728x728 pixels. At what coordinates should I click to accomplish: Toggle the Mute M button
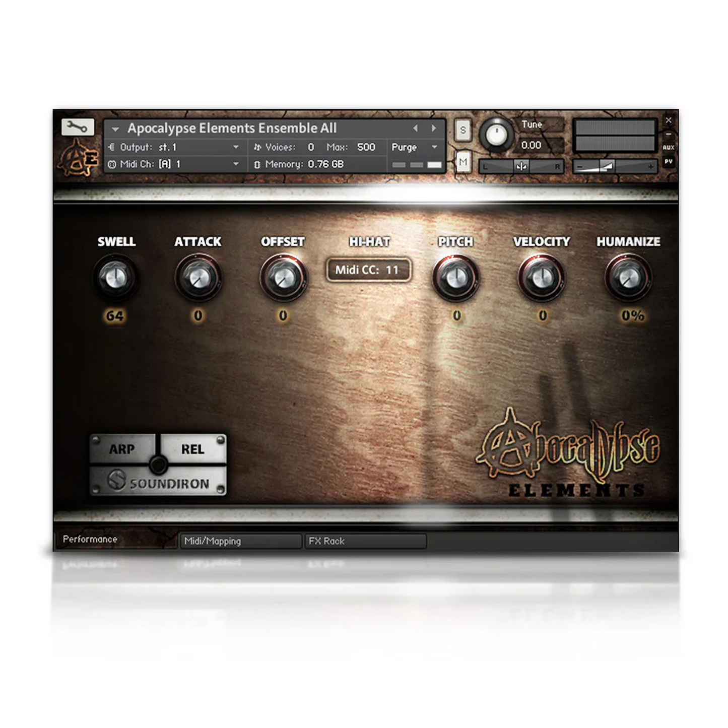coord(463,162)
